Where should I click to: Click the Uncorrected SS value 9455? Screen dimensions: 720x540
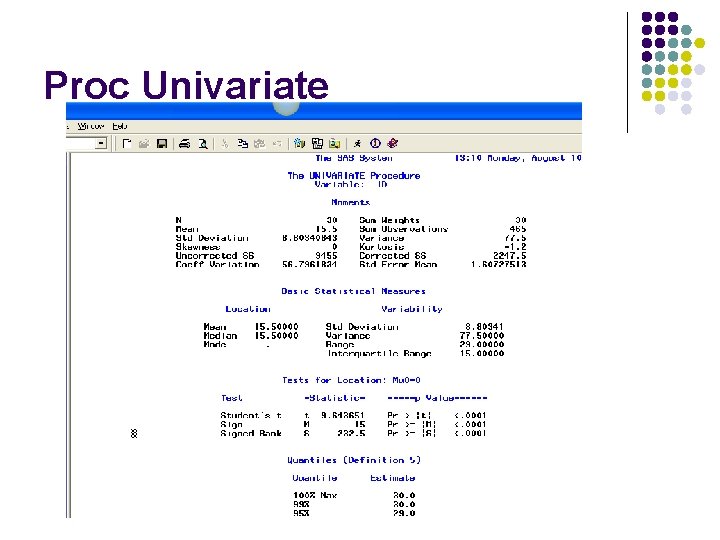point(326,255)
